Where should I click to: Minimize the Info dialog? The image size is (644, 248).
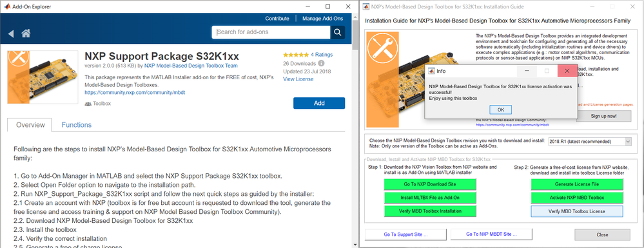point(527,71)
